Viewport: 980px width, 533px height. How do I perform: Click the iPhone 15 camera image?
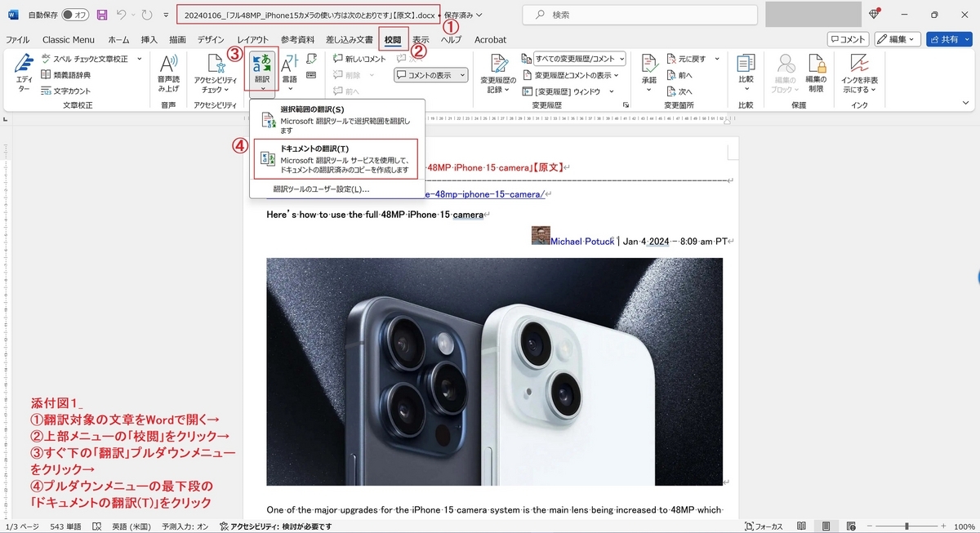coord(494,371)
